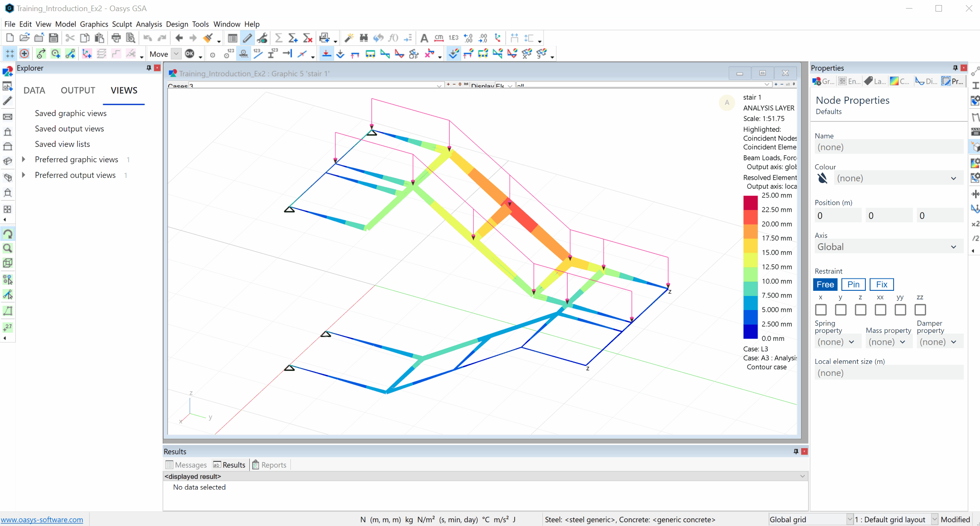Open www.oasys-software.com link
The height and width of the screenshot is (526, 980).
point(42,520)
